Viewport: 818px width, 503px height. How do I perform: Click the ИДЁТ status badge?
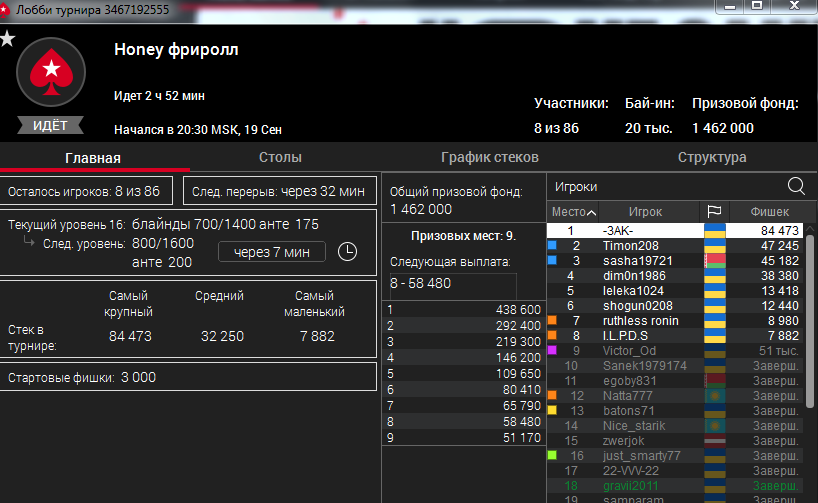(50, 125)
